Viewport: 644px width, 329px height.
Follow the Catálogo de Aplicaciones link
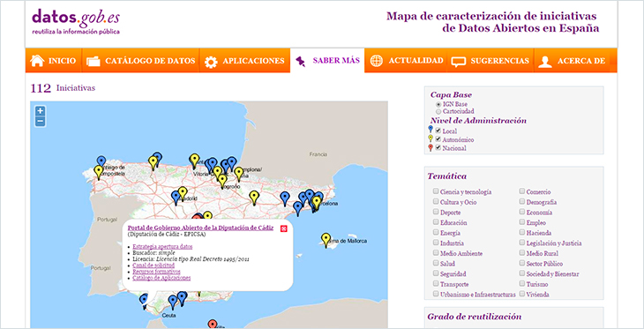pyautogui.click(x=161, y=278)
